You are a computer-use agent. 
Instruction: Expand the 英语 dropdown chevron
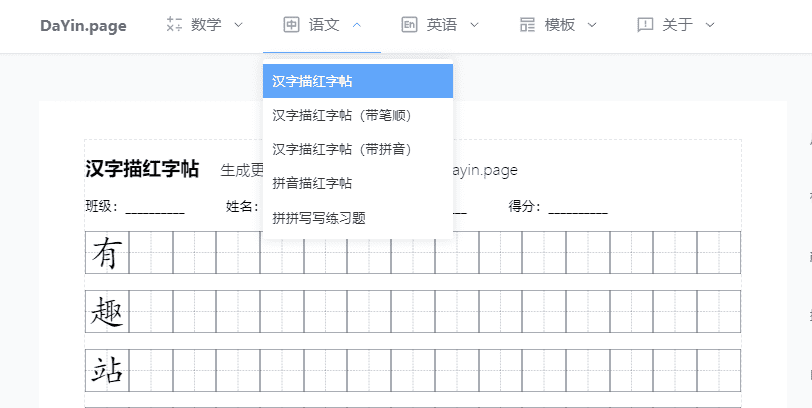point(474,25)
